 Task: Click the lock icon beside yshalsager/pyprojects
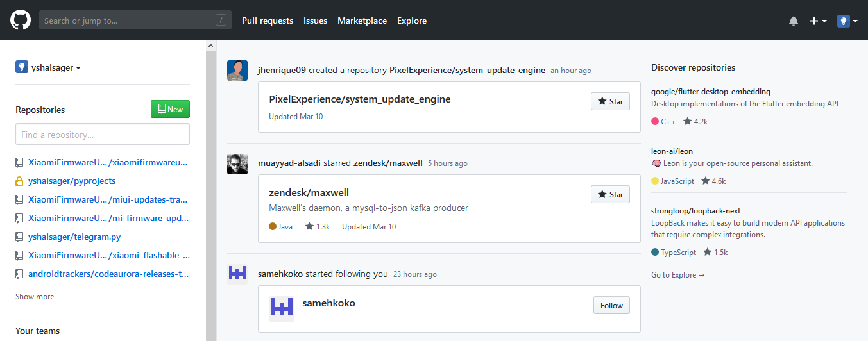pyautogui.click(x=20, y=181)
